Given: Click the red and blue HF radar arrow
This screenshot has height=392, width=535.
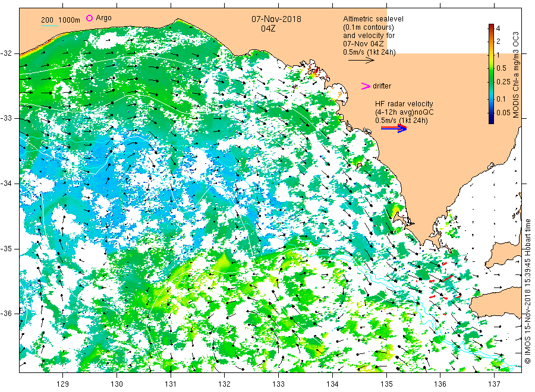Looking at the screenshot, I should (394, 128).
